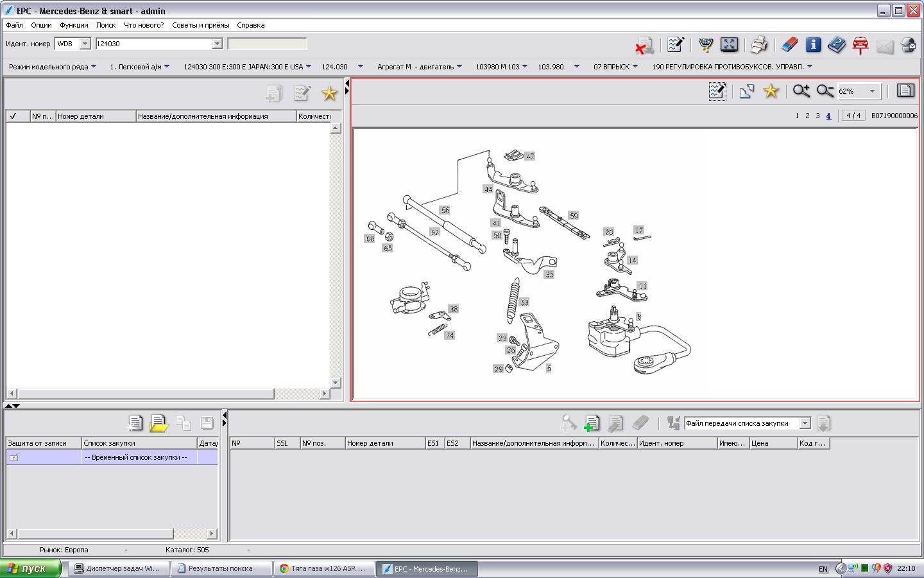Open the 124030 300 E model dropdown
The width and height of the screenshot is (924, 578).
(x=247, y=67)
